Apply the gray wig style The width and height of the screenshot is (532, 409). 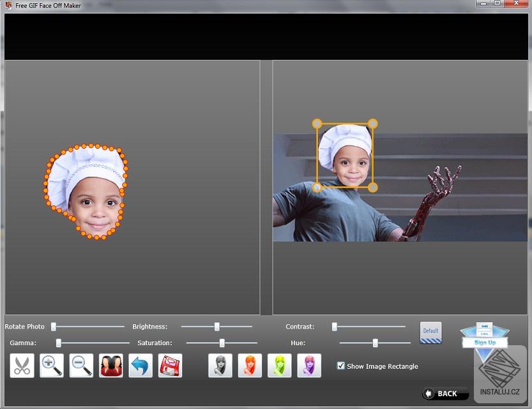point(220,365)
